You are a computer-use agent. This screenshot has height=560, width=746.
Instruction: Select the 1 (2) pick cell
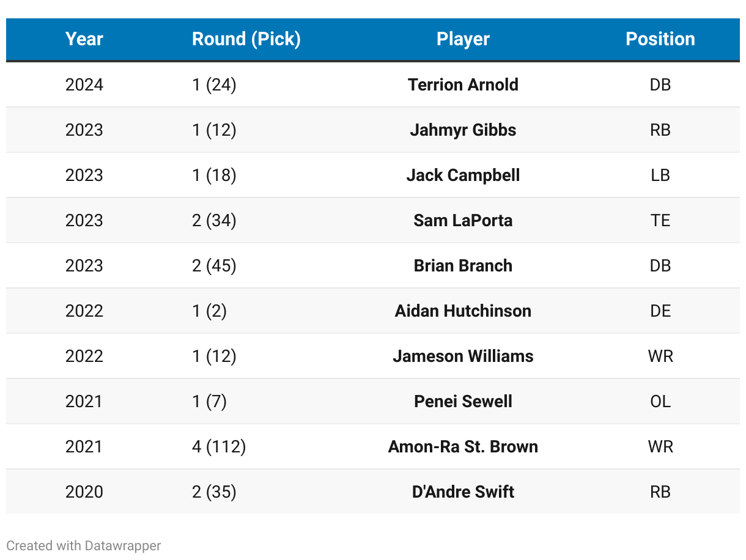point(209,311)
